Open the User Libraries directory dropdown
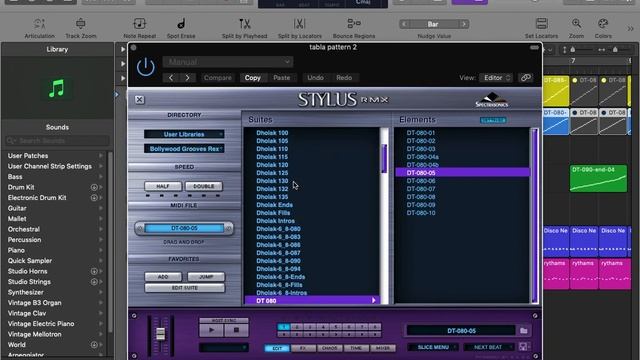 point(184,134)
